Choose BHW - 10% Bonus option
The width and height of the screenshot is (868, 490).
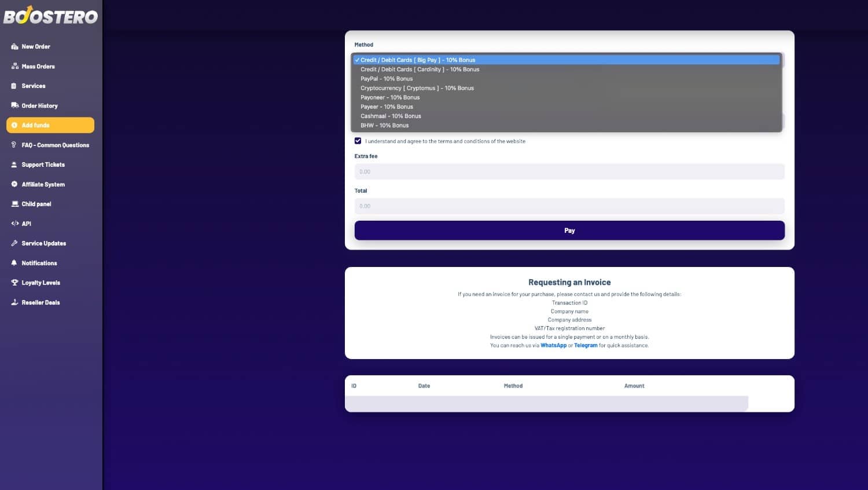(384, 125)
